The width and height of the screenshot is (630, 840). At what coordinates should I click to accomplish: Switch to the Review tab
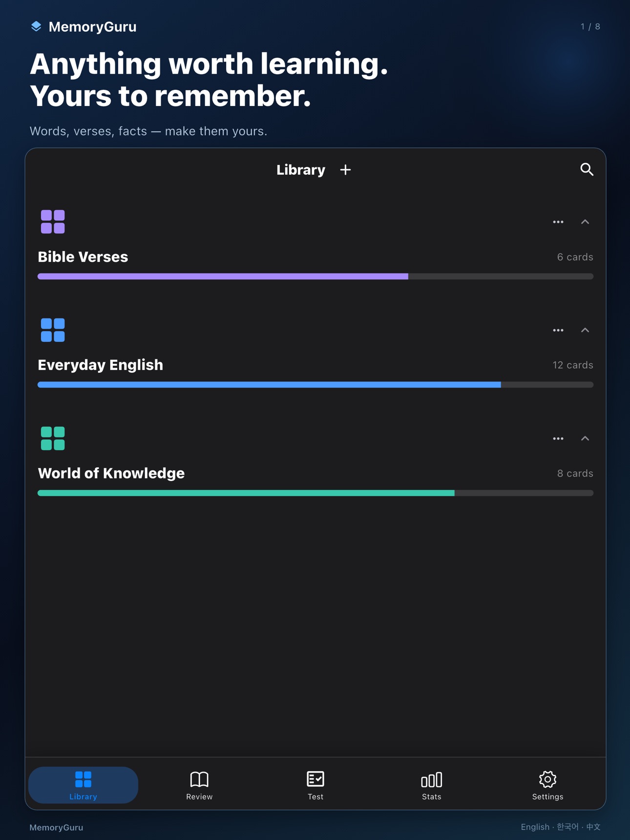(199, 785)
